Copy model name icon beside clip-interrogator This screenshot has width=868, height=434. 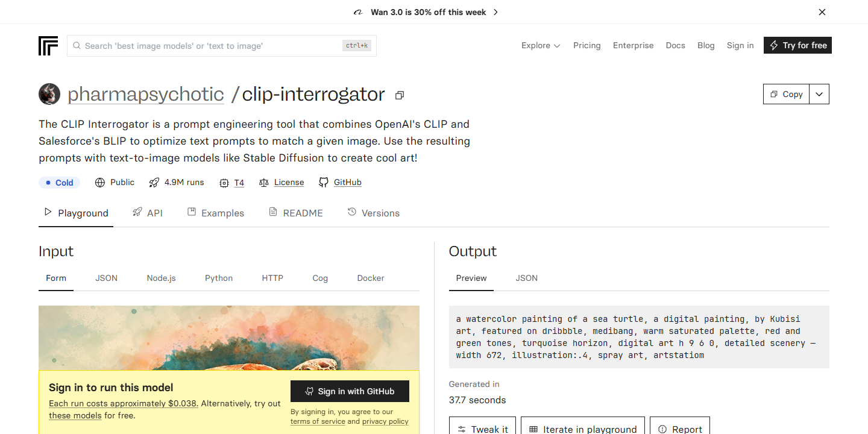pos(399,95)
